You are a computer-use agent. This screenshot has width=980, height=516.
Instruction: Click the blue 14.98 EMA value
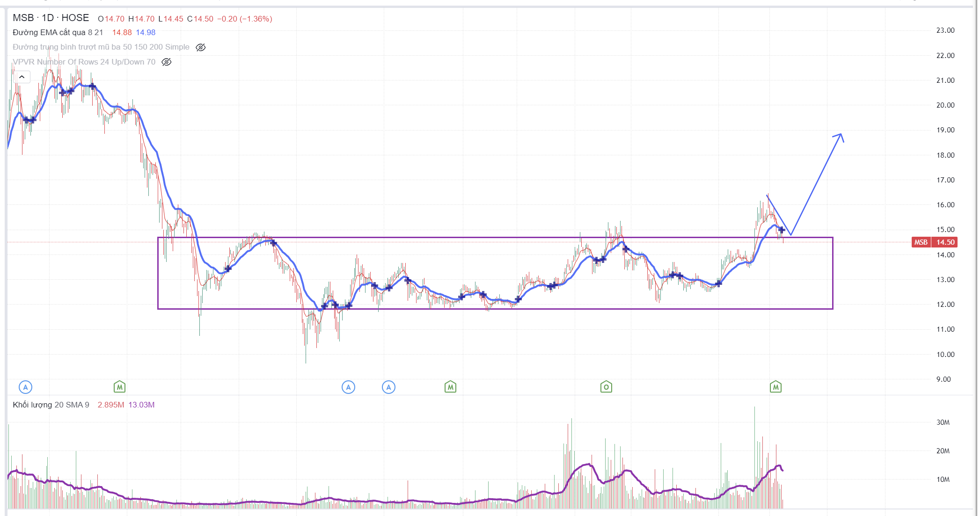click(146, 32)
